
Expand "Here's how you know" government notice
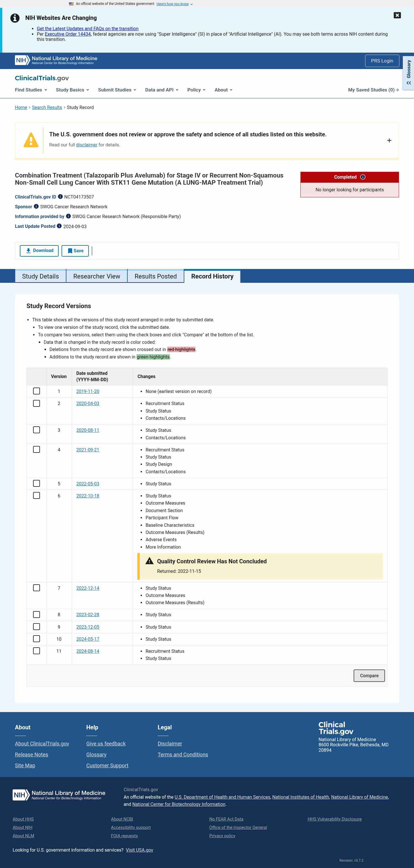(174, 4)
